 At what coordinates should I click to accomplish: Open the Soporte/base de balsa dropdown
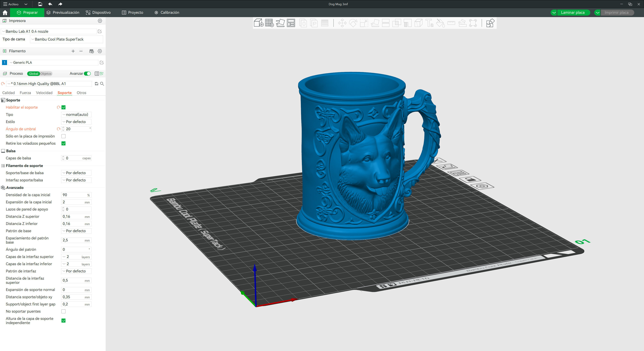click(x=76, y=173)
